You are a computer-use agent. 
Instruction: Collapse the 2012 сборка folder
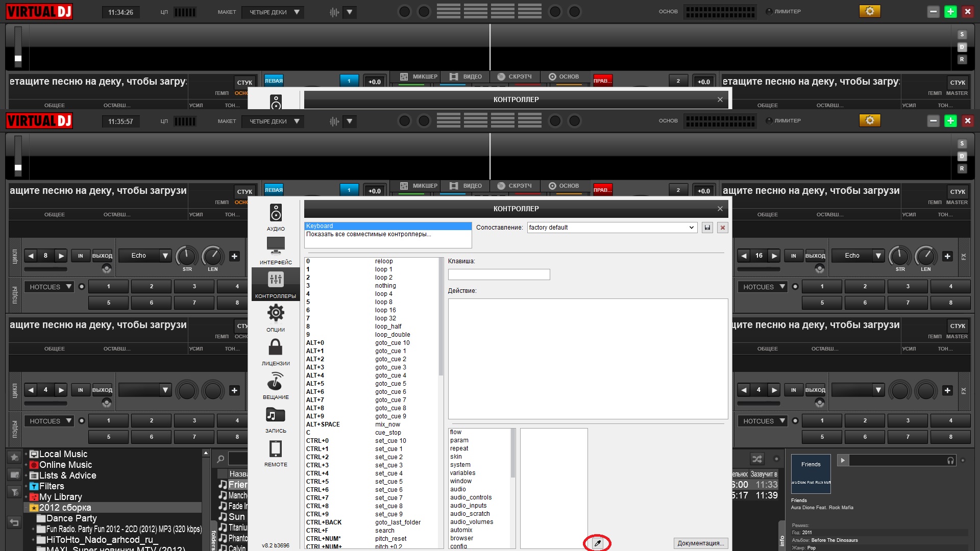[x=26, y=508]
